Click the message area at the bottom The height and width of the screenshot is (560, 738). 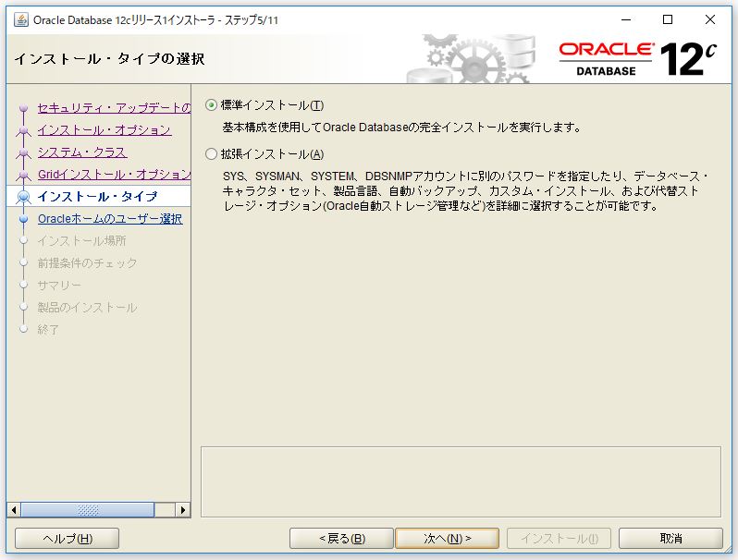461,482
